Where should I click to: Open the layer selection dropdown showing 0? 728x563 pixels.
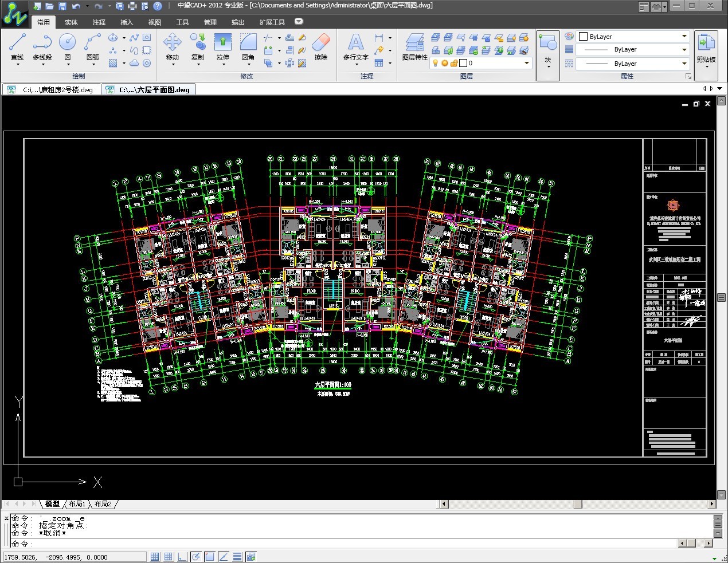click(526, 63)
